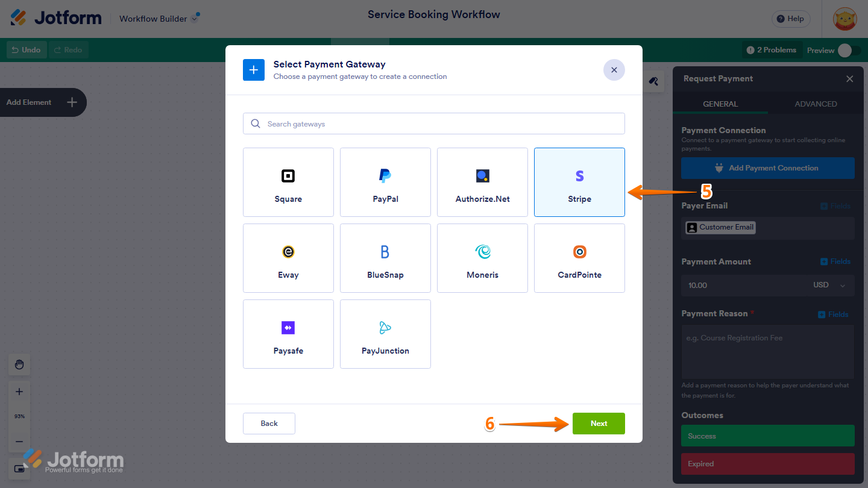Open the Add Element plus button
The width and height of the screenshot is (868, 488).
[x=72, y=102]
